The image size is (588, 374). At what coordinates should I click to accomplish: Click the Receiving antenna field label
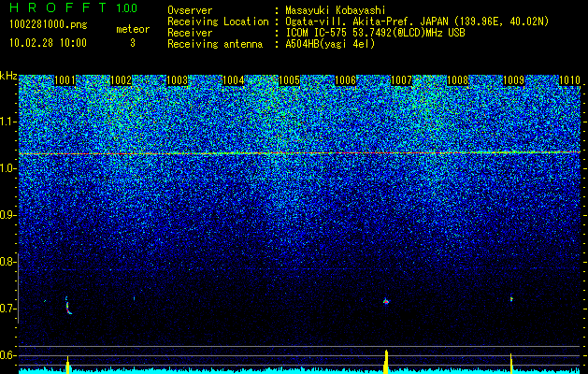coord(215,44)
